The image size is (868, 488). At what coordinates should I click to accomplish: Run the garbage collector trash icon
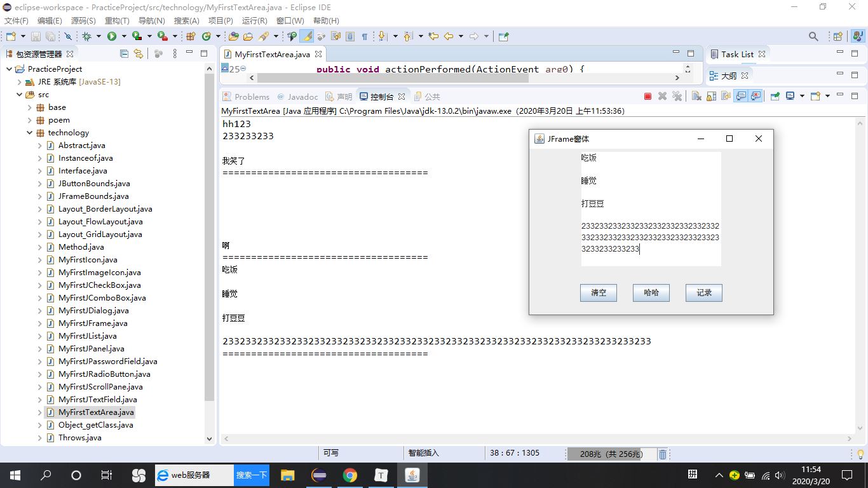pos(663,454)
